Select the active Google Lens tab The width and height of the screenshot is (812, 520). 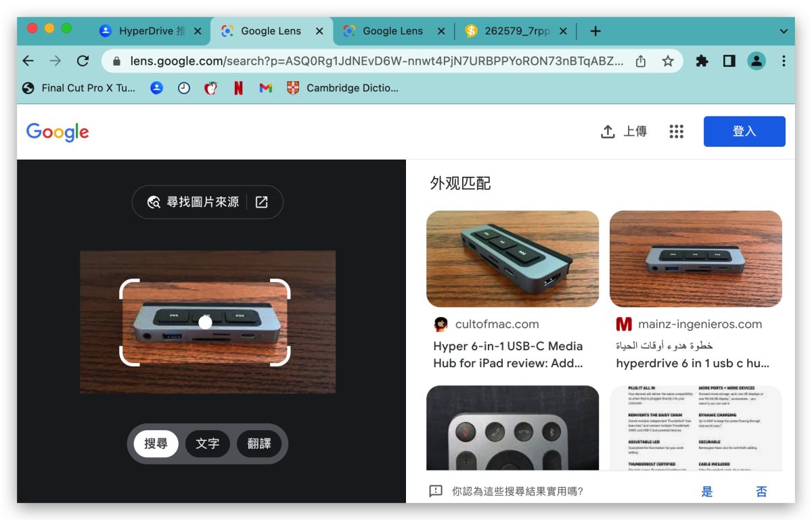tap(271, 31)
